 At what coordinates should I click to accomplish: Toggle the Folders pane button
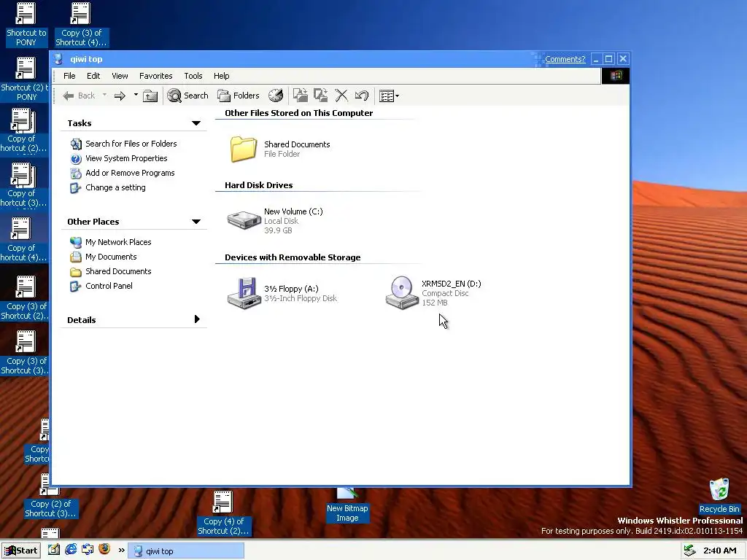[239, 96]
